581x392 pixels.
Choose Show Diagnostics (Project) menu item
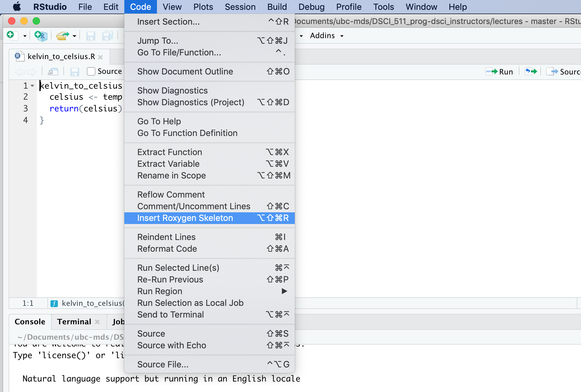210,102
